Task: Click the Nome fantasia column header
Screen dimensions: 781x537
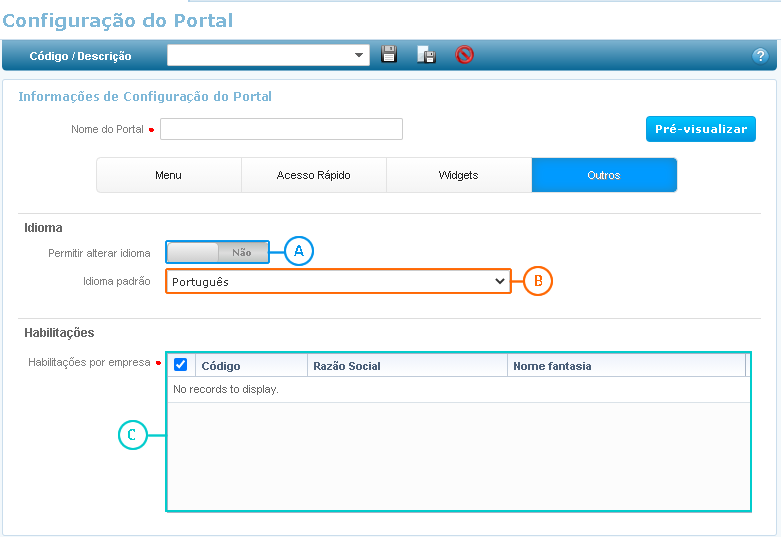Action: [x=626, y=366]
